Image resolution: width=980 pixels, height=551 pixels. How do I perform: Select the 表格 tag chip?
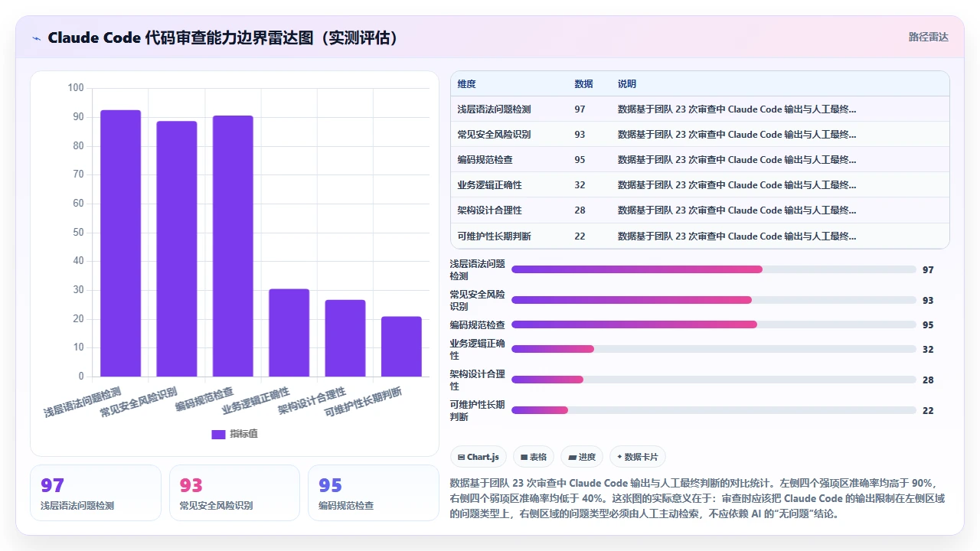click(534, 457)
